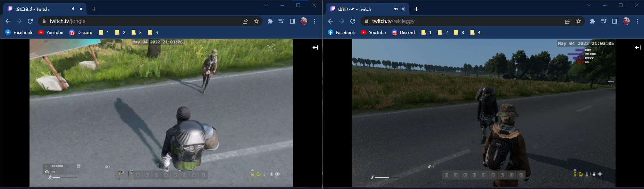Open bookmark folder 4 in the left window
Screen dimensions: 644x189
153,32
